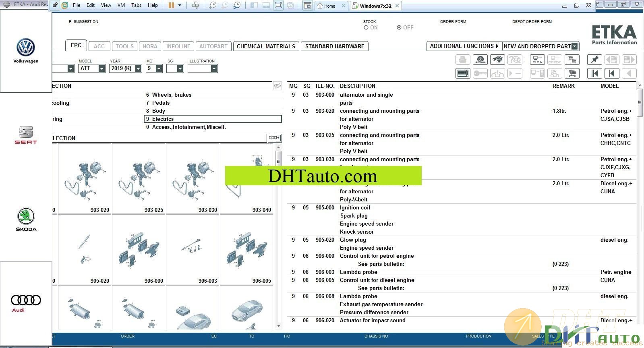Image resolution: width=644 pixels, height=348 pixels.
Task: Click the greyed-out left triangle arrow icon
Action: 629,73
